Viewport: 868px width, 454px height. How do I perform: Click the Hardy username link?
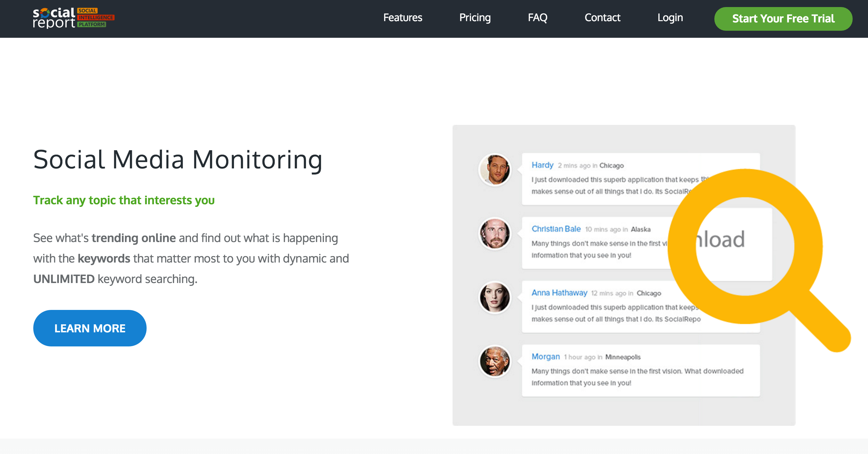(542, 165)
